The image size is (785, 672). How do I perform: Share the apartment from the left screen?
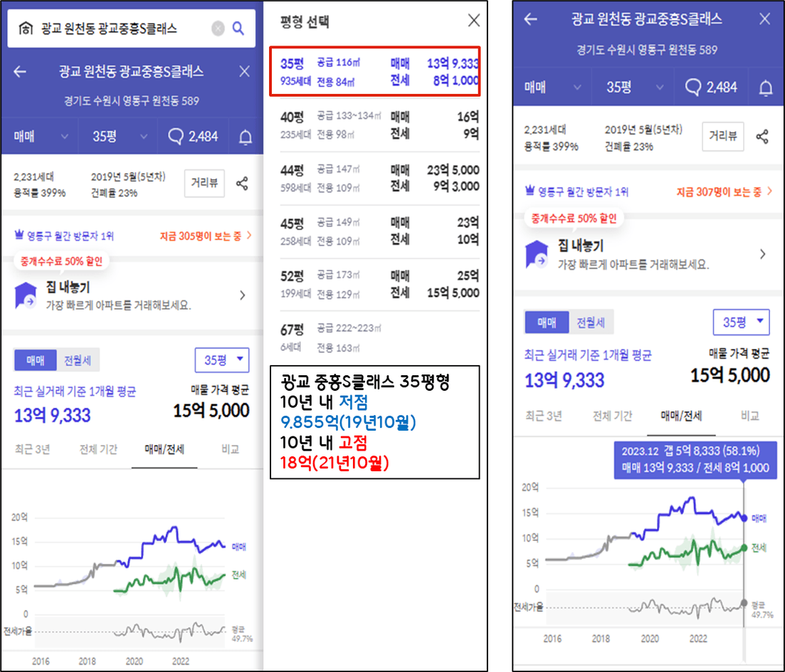242,183
